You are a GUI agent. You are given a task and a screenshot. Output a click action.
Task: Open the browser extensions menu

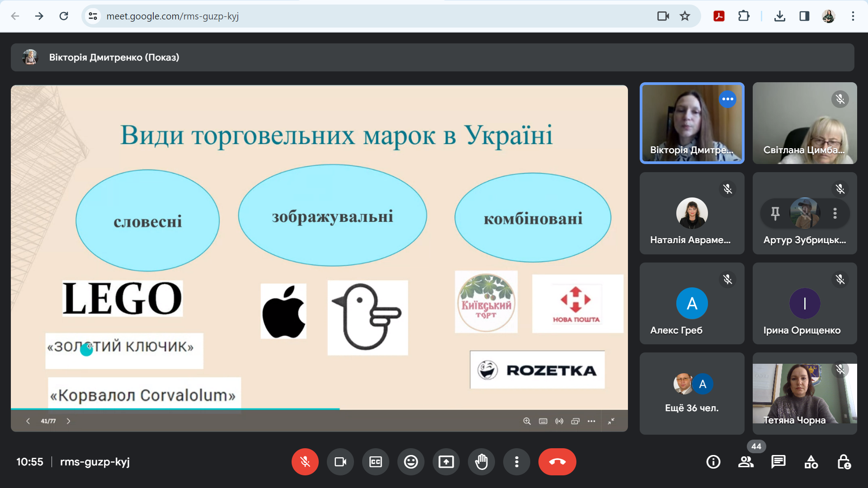pos(743,16)
